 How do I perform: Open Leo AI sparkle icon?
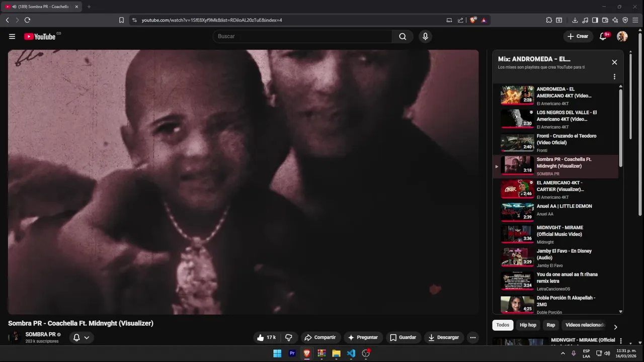pos(615,20)
